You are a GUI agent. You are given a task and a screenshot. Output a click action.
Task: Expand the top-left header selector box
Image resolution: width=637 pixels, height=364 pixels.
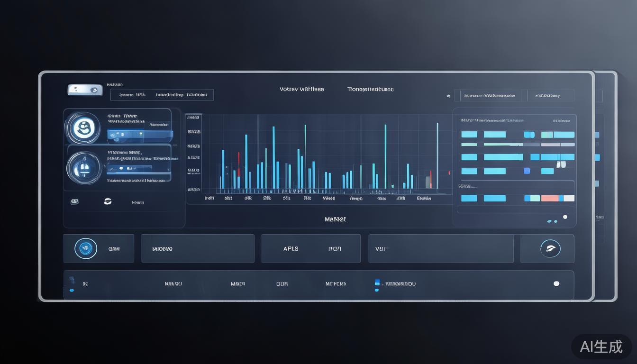point(162,95)
